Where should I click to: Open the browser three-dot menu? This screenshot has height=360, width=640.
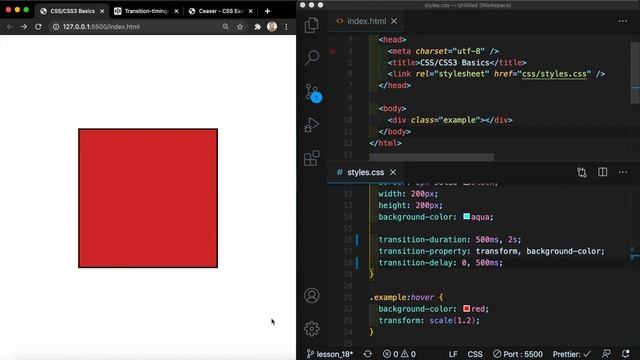(286, 27)
